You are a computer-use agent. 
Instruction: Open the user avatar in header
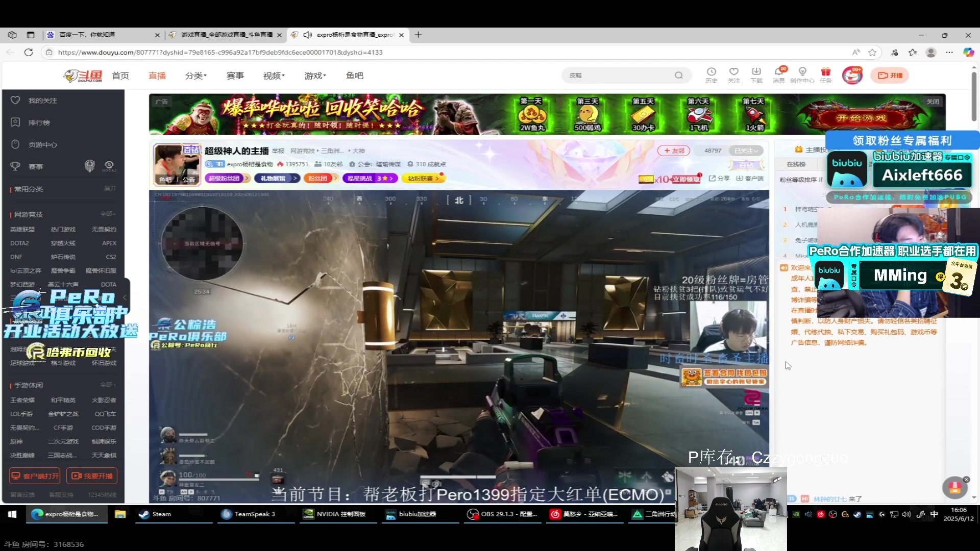pyautogui.click(x=852, y=76)
